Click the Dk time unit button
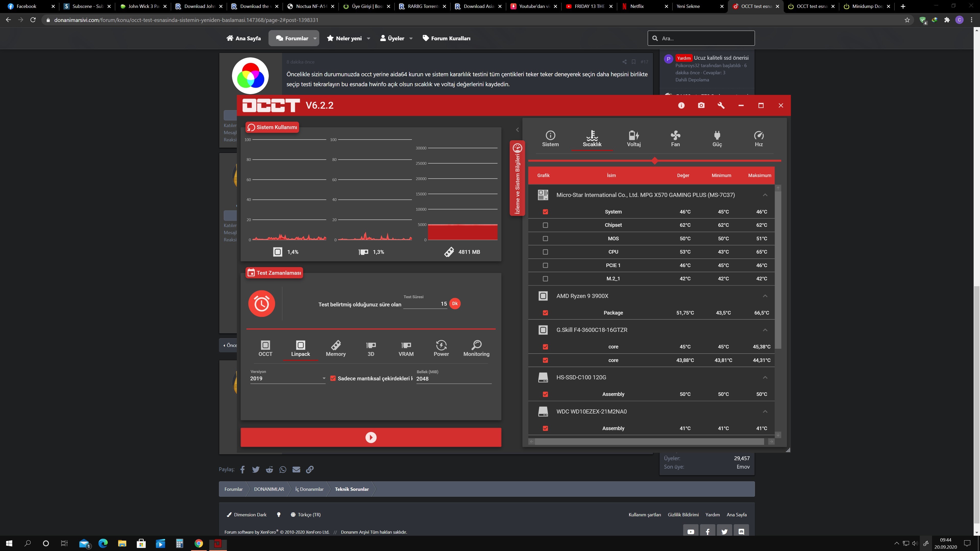Viewport: 980px width, 551px height. click(x=455, y=304)
